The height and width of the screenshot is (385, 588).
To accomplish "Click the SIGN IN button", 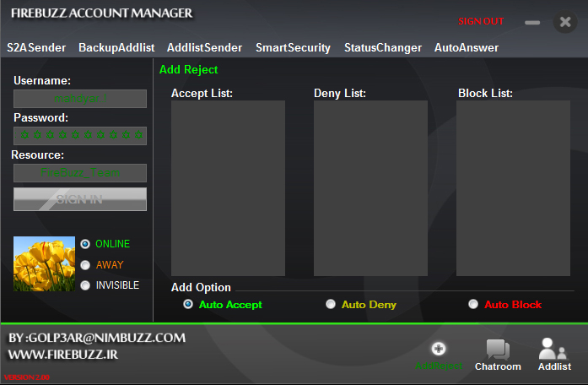I will click(x=80, y=199).
